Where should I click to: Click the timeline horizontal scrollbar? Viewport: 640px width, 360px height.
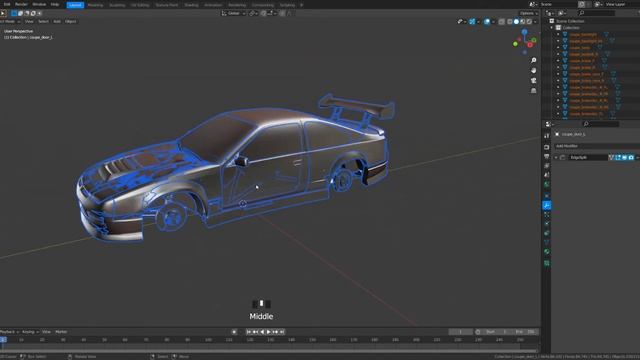[269, 351]
